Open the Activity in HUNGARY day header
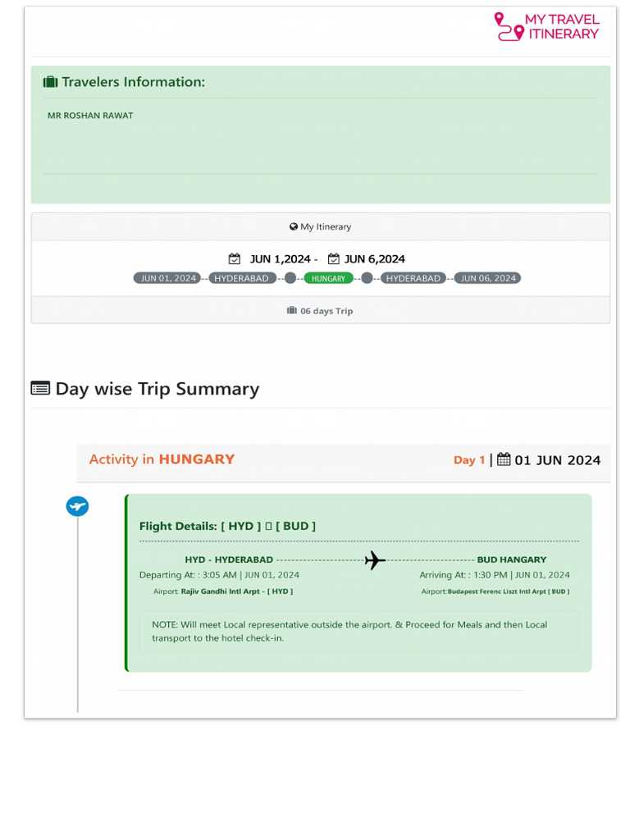Viewport: 630px width, 840px height. (162, 459)
